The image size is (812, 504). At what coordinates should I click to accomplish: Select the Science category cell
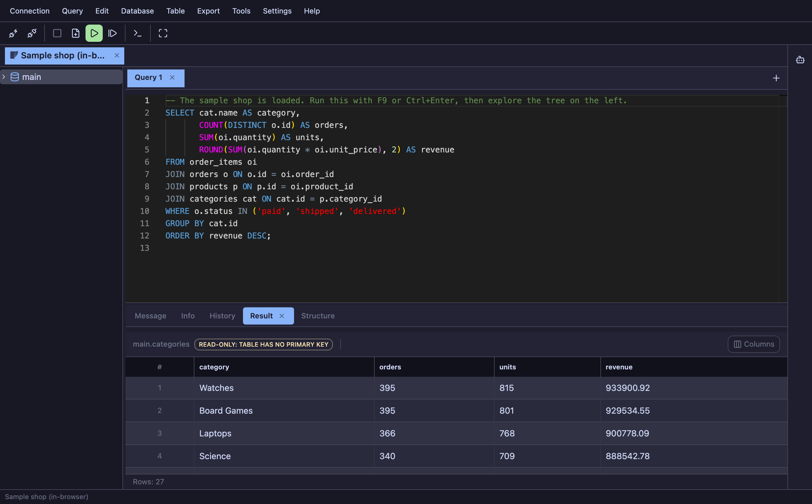tap(284, 456)
